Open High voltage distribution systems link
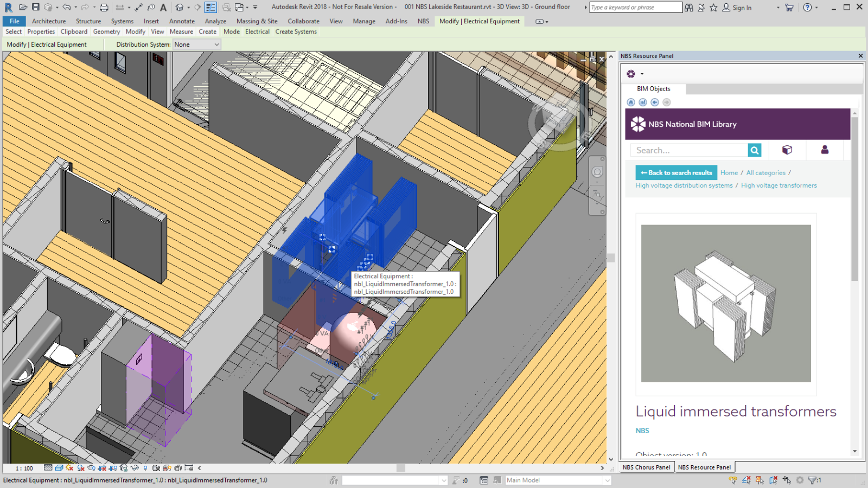Screen dimensions: 868x488 click(684, 185)
